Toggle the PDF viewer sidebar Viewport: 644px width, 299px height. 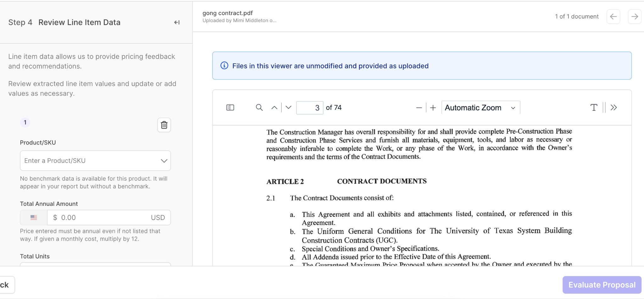click(x=230, y=108)
